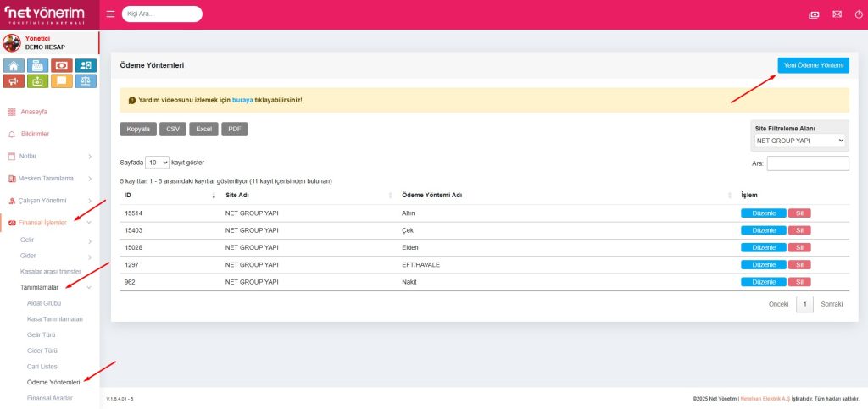Viewport: 868px width, 409px height.
Task: Open the envelope messages icon in header
Action: tap(837, 14)
